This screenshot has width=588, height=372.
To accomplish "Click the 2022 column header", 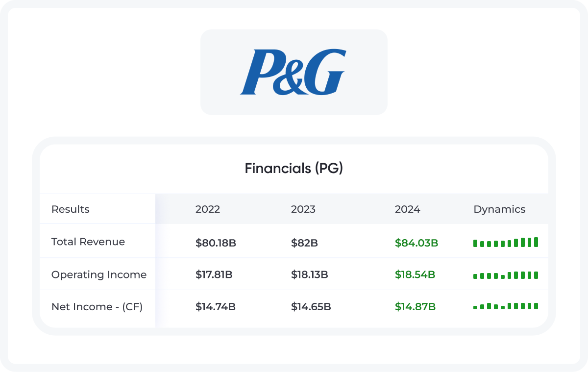I will [x=208, y=209].
